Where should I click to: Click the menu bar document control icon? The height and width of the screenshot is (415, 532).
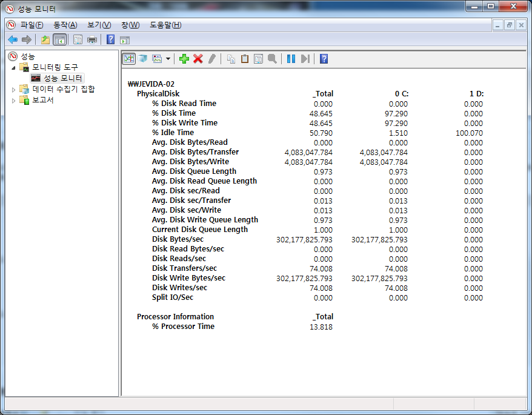(11, 25)
